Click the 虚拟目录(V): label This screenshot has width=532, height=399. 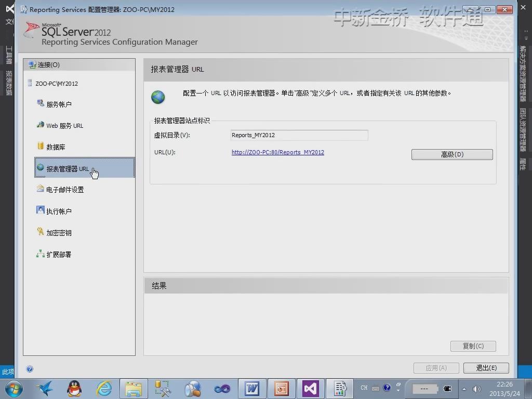click(x=172, y=135)
